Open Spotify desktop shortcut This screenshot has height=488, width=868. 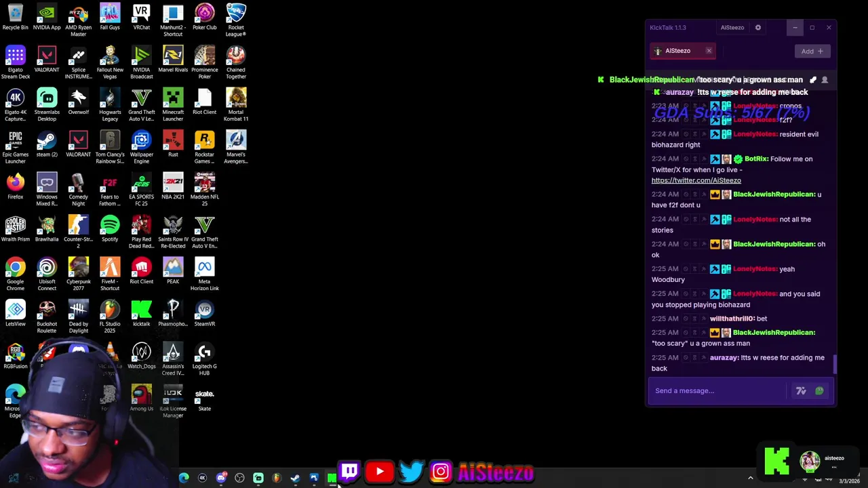click(x=110, y=229)
